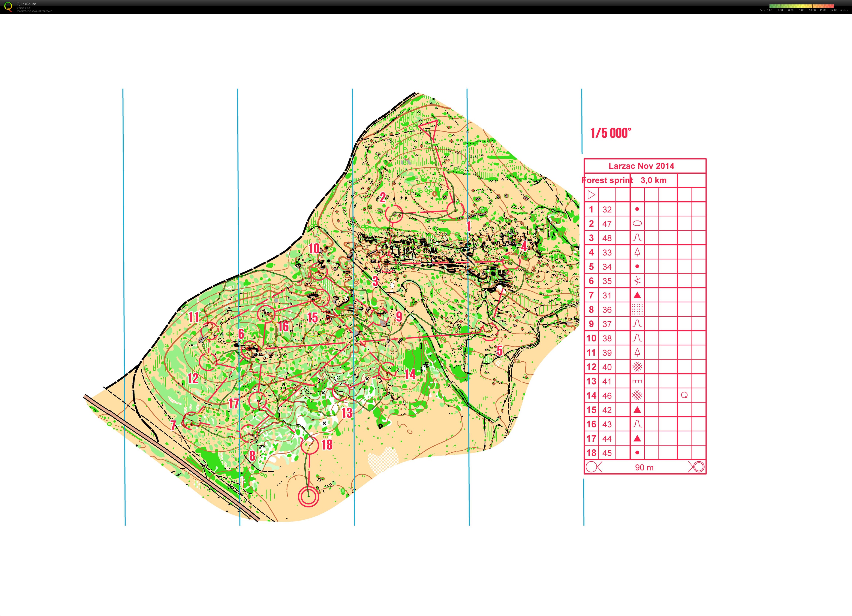Click the crosshatch symbol in control row 12
The height and width of the screenshot is (616, 852).
pos(637,366)
